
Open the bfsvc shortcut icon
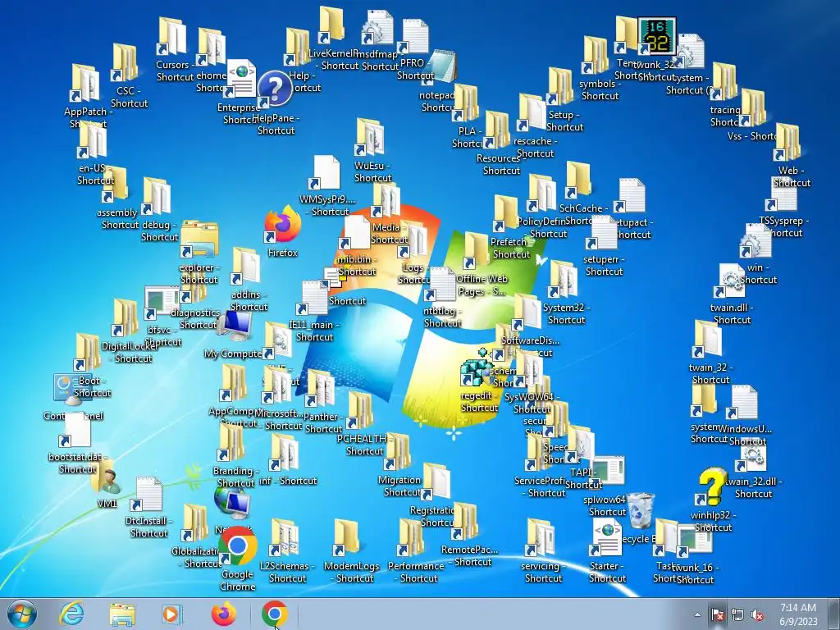pyautogui.click(x=162, y=304)
